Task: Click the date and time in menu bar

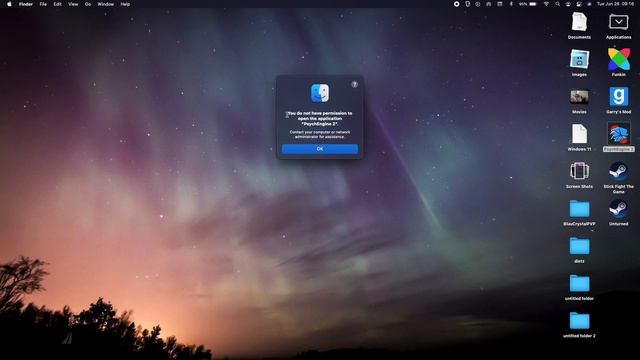Action: click(615, 4)
